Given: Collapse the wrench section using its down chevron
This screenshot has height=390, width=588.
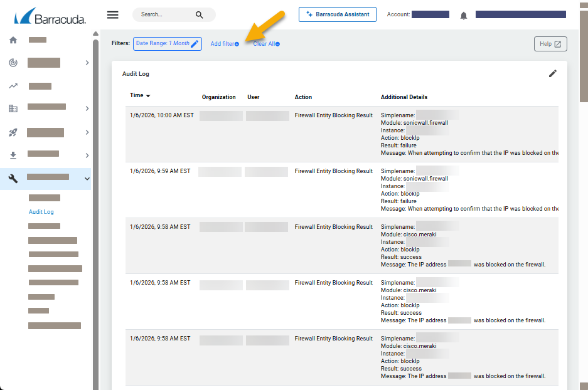Looking at the screenshot, I should 87,179.
